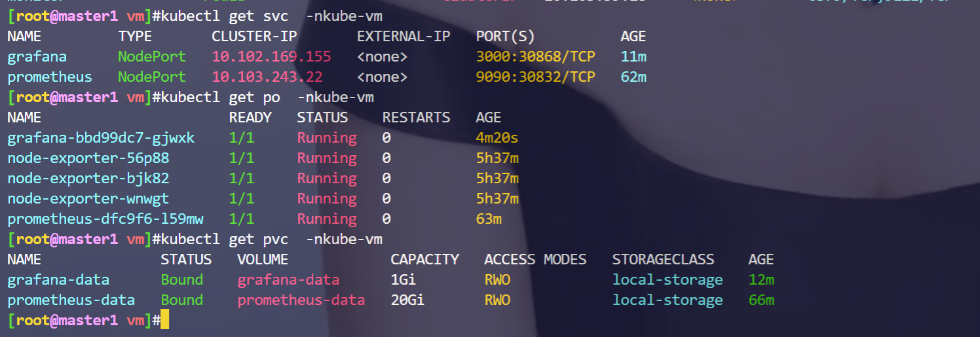
Task: Select port mapping 9090:30832/TCP
Action: (x=535, y=77)
